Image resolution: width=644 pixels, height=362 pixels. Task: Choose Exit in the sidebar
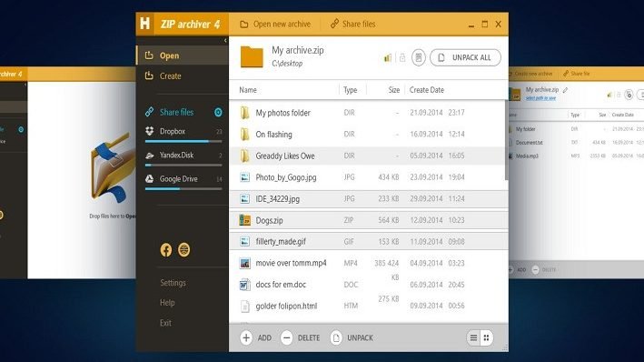click(x=165, y=323)
